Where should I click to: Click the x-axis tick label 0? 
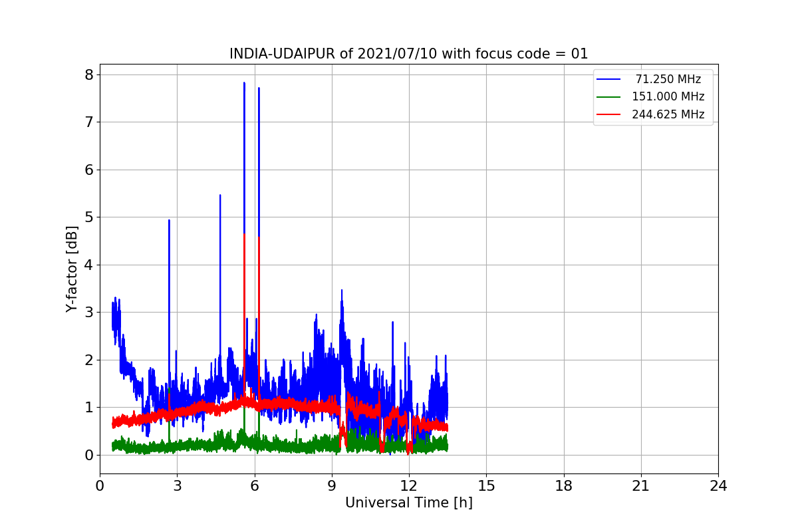pyautogui.click(x=100, y=486)
